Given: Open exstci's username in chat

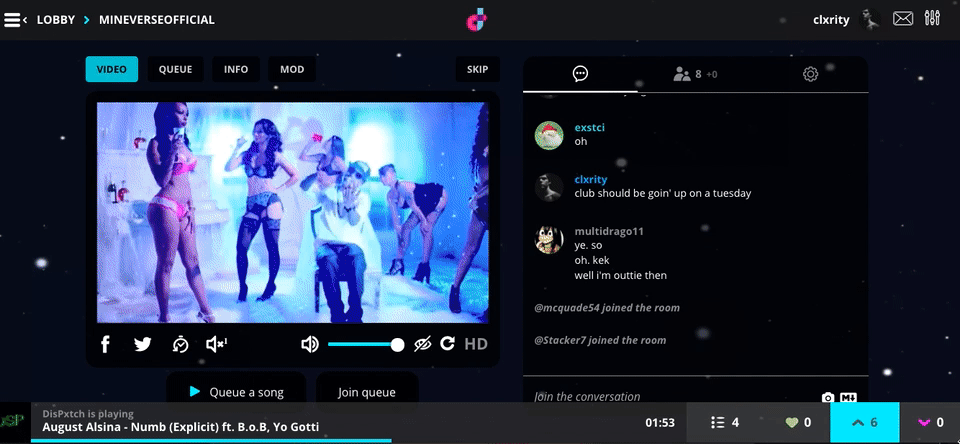Looking at the screenshot, I should coord(590,127).
